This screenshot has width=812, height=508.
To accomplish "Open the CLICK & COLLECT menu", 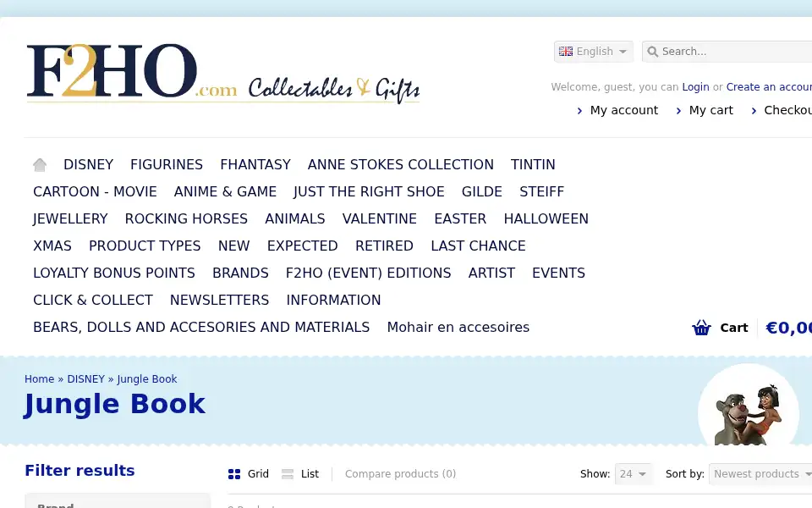I will pyautogui.click(x=93, y=300).
